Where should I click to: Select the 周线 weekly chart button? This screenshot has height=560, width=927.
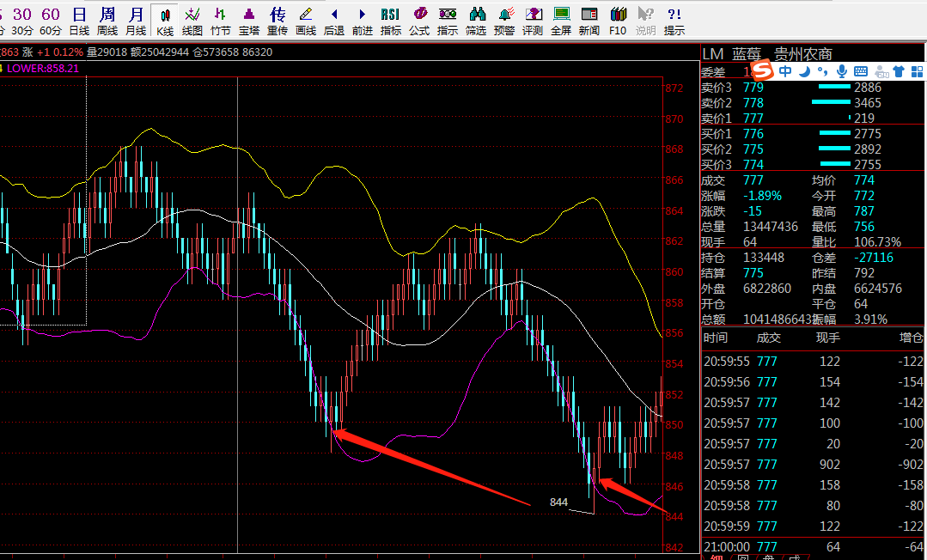tap(107, 21)
